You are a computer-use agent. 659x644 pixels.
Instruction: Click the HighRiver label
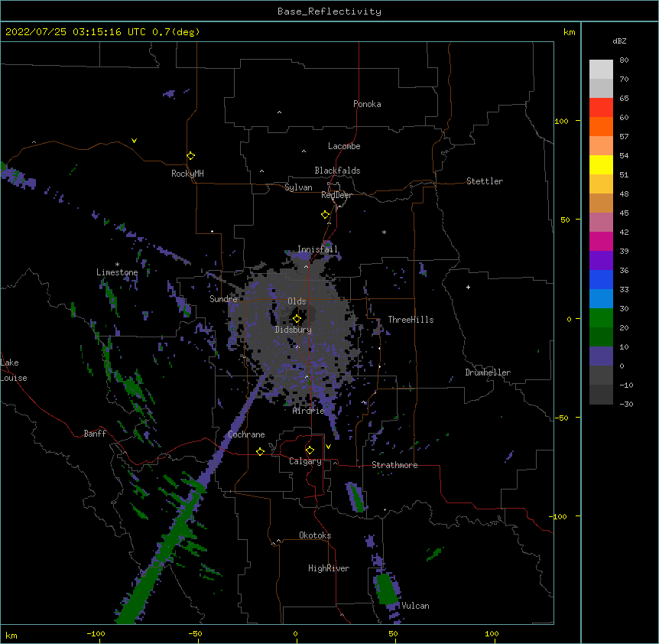pyautogui.click(x=329, y=568)
